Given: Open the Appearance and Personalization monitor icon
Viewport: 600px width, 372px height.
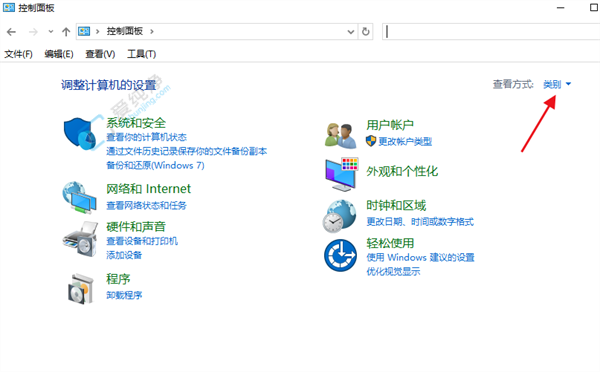Looking at the screenshot, I should [x=341, y=174].
